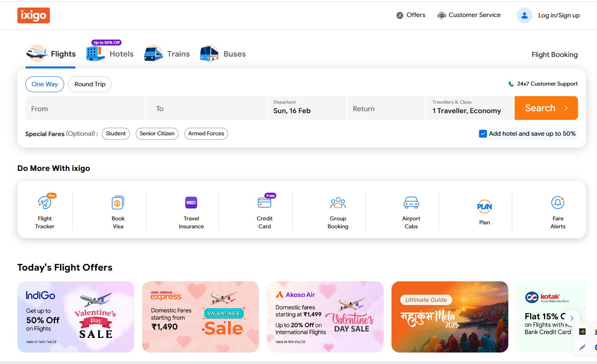Image resolution: width=597 pixels, height=364 pixels.
Task: Toggle the Student special fare
Action: pos(116,134)
